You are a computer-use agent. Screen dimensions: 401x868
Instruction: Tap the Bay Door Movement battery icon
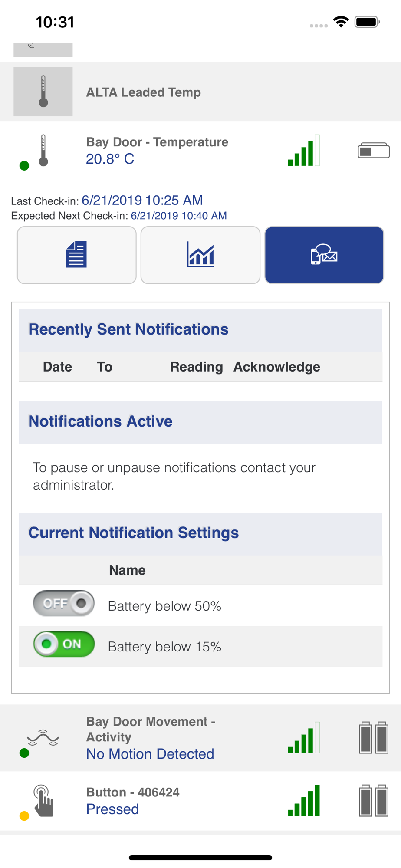click(374, 737)
